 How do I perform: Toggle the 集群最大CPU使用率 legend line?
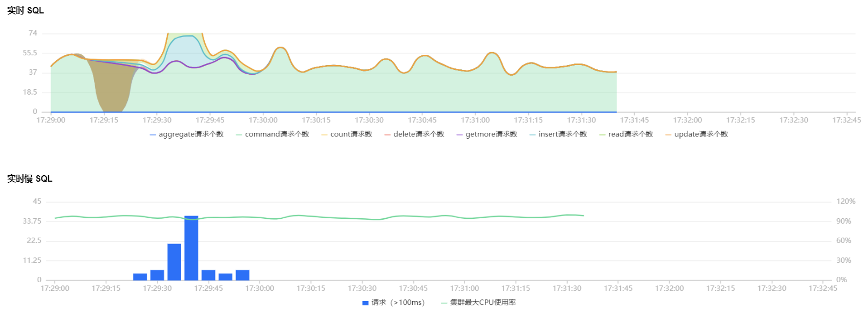(478, 303)
